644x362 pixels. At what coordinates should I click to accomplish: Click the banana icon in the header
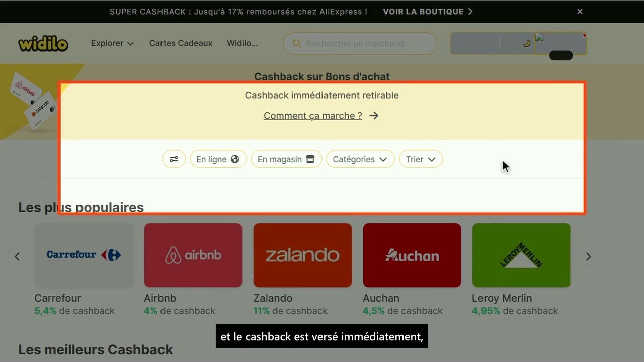[x=527, y=43]
